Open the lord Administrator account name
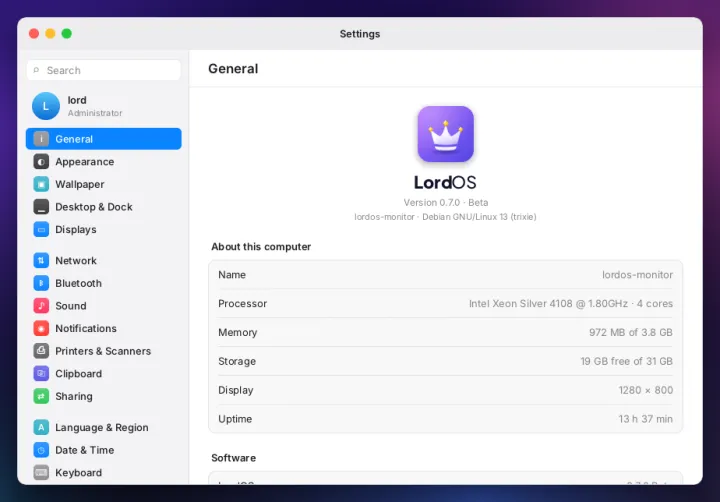 (x=77, y=100)
